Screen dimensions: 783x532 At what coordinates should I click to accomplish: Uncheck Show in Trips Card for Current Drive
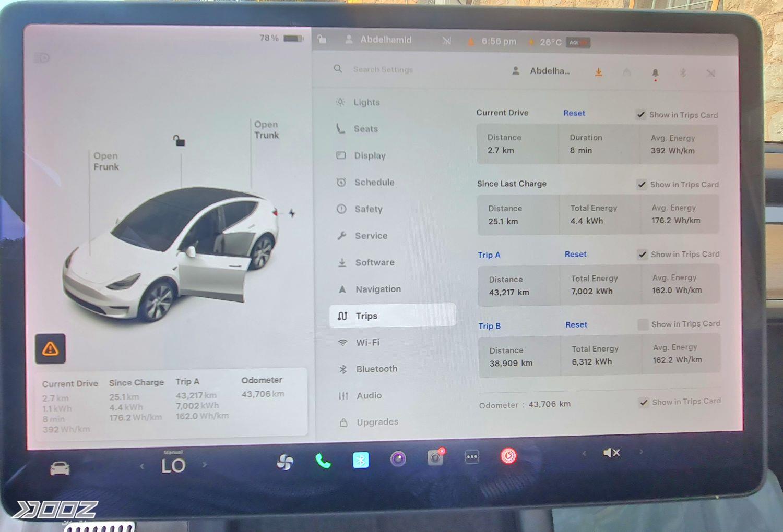640,115
